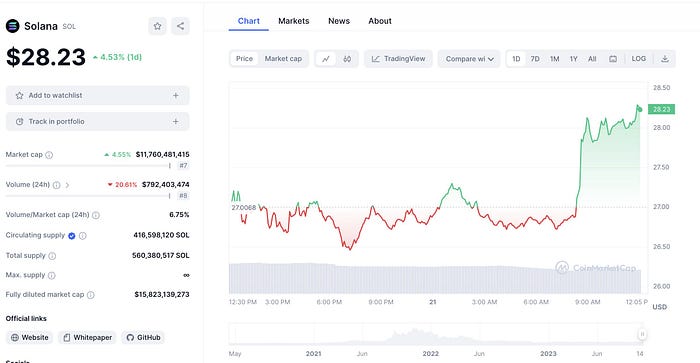Expand Add to watlist plus button

tap(176, 96)
